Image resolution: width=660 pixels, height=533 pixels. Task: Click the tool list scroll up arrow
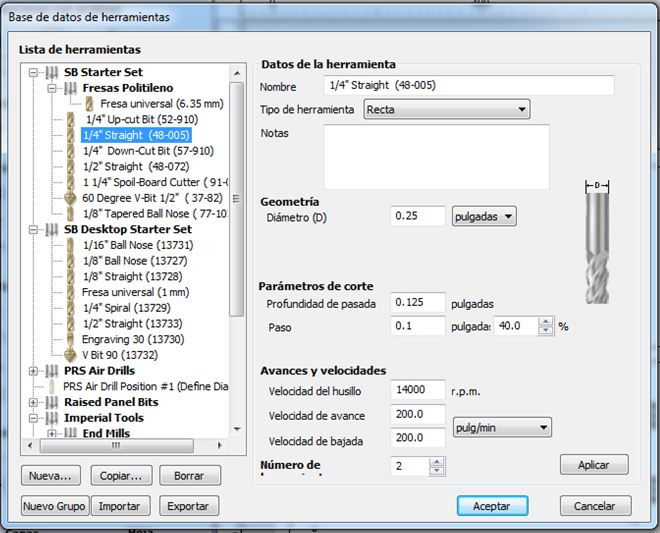point(237,73)
